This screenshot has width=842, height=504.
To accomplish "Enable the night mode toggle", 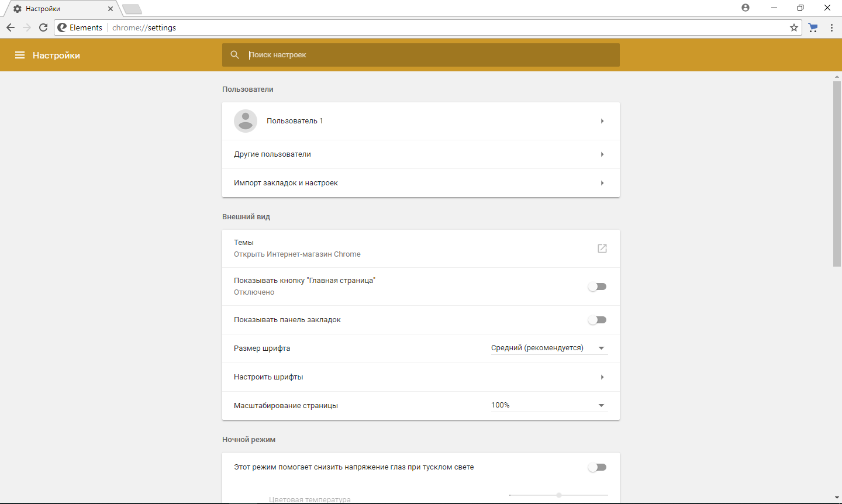I will (x=597, y=467).
